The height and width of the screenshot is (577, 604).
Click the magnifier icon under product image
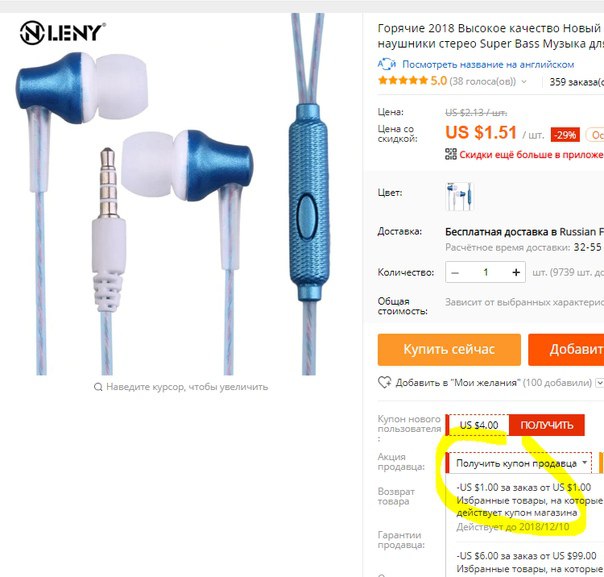pos(98,387)
